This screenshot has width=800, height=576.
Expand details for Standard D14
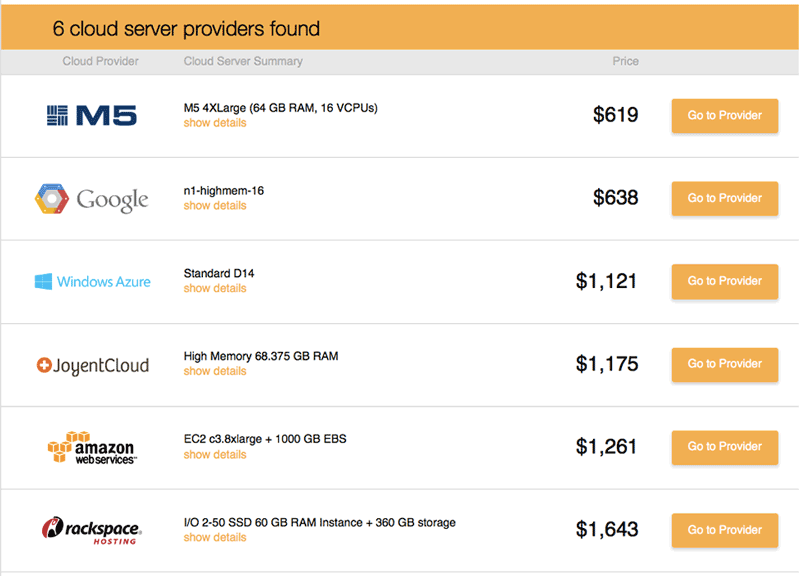click(x=215, y=288)
